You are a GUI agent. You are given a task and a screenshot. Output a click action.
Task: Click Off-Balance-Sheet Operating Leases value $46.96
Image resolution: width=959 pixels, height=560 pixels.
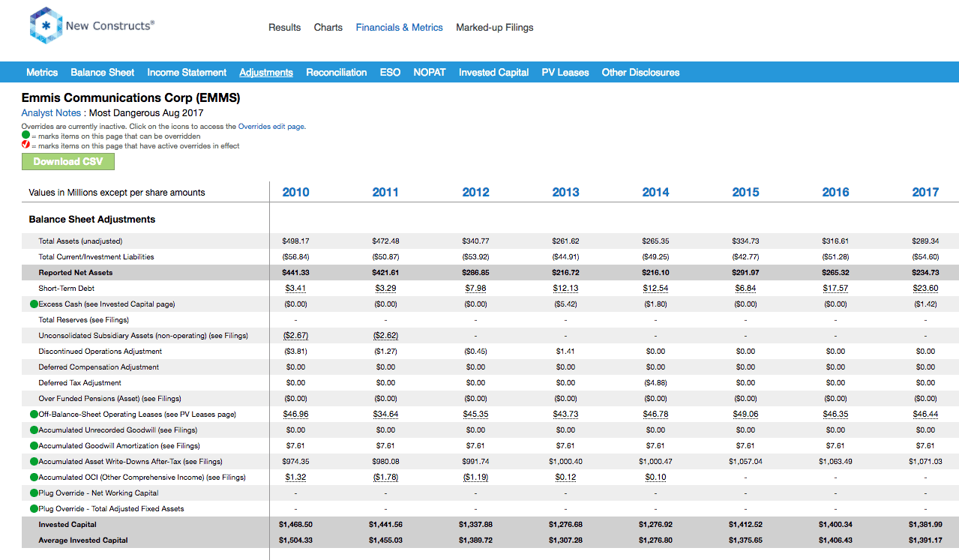point(295,415)
